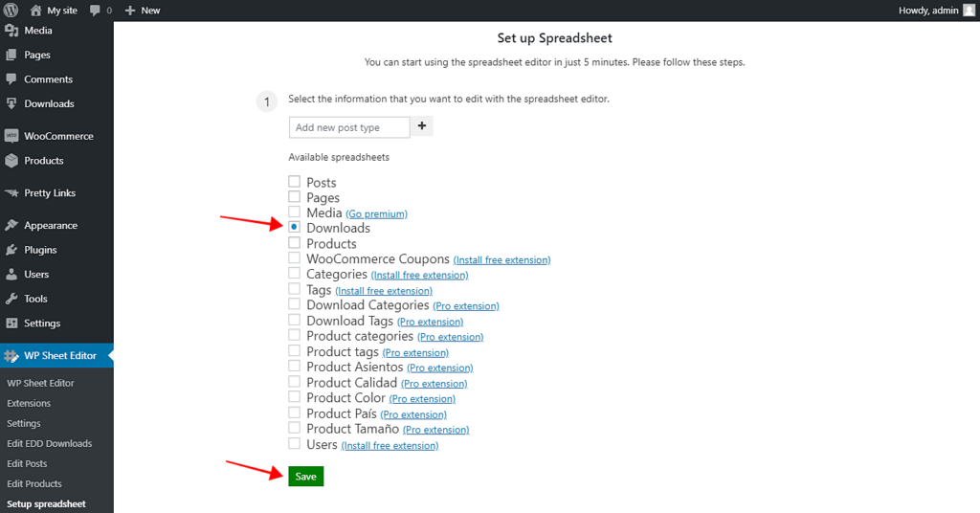
Task: Click the Pages sidebar icon
Action: click(11, 55)
